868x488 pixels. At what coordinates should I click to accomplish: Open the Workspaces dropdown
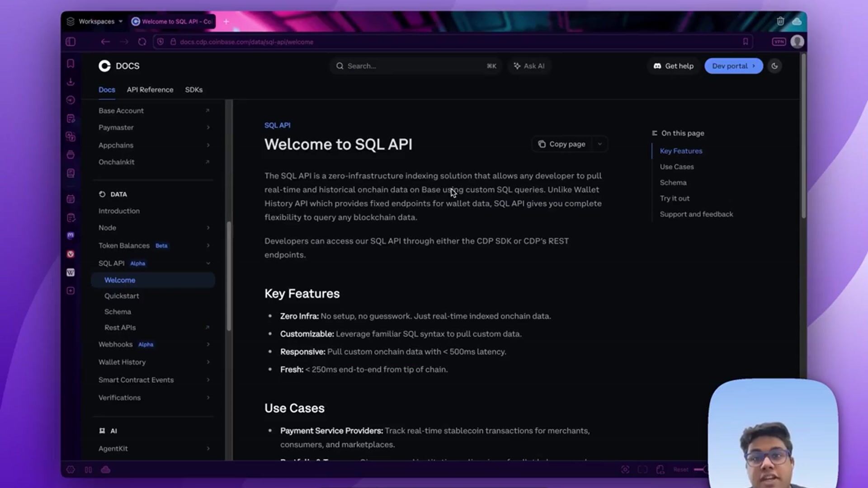(x=96, y=21)
